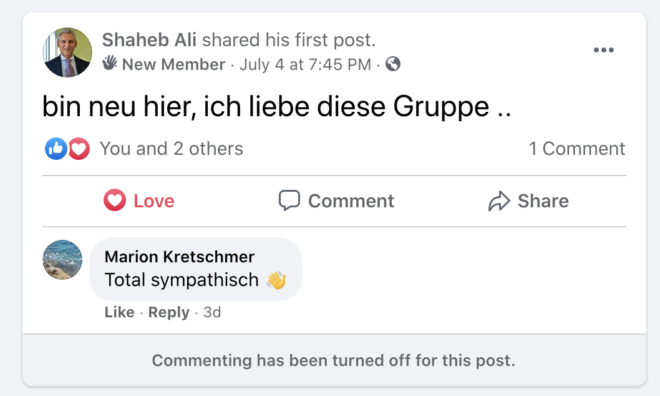The image size is (660, 396).
Task: Expand the 1 Comment count
Action: [577, 149]
